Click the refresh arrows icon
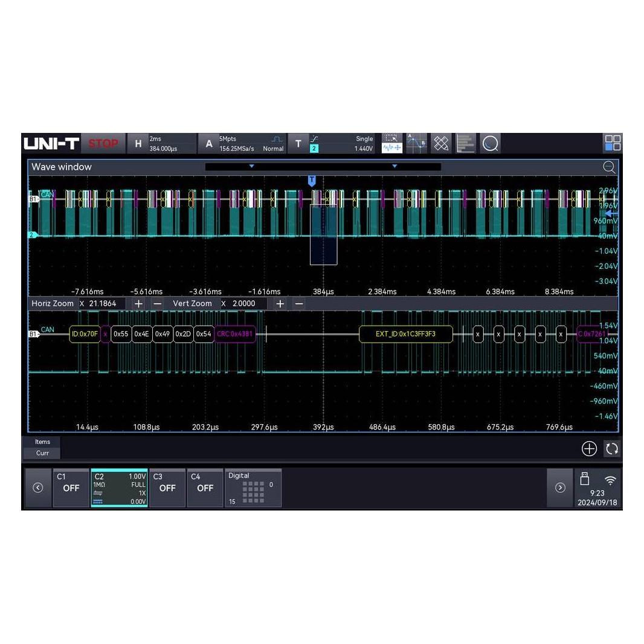 coord(612,448)
